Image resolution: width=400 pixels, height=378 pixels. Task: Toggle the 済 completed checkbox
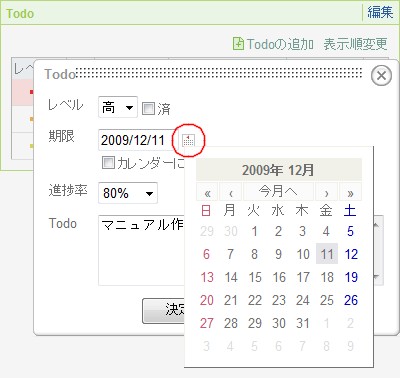[x=148, y=109]
